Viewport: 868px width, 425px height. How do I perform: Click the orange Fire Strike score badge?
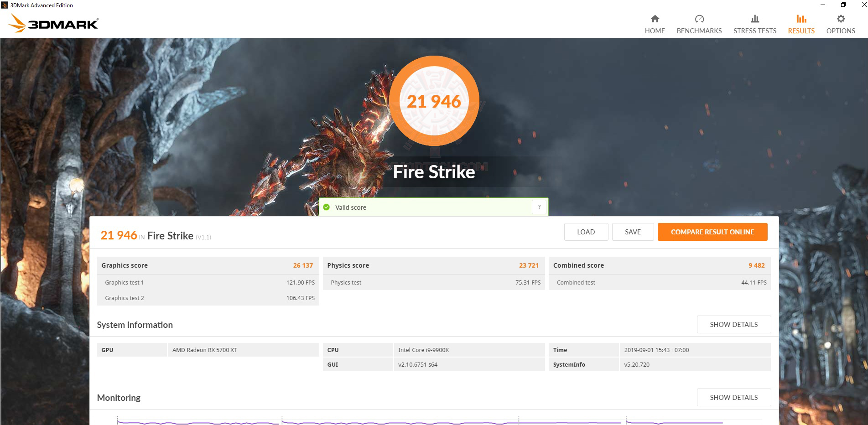click(x=433, y=101)
